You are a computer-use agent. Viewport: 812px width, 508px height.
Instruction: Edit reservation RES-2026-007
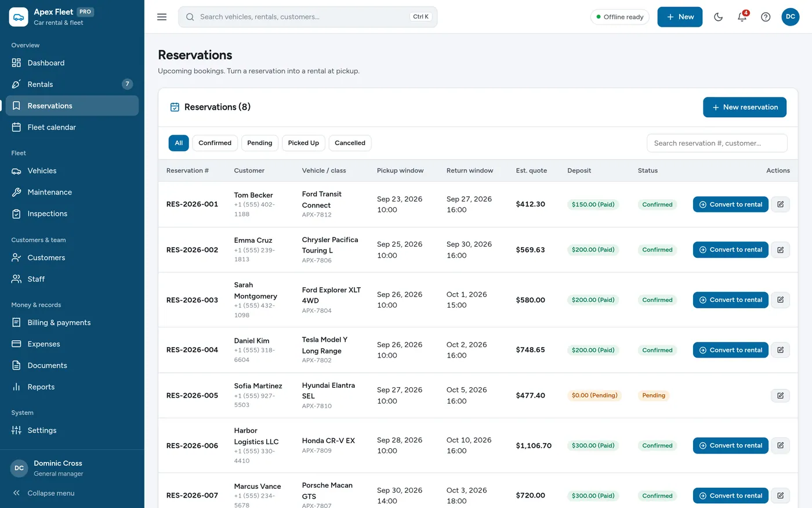pyautogui.click(x=780, y=496)
